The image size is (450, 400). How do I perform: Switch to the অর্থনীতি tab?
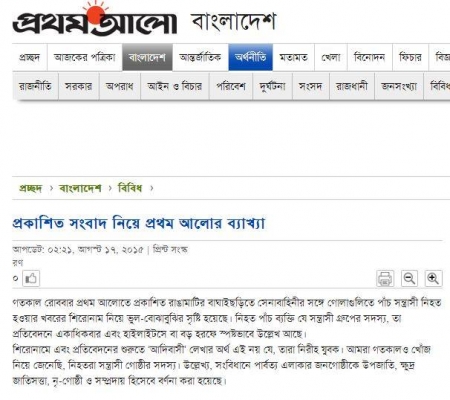(250, 57)
